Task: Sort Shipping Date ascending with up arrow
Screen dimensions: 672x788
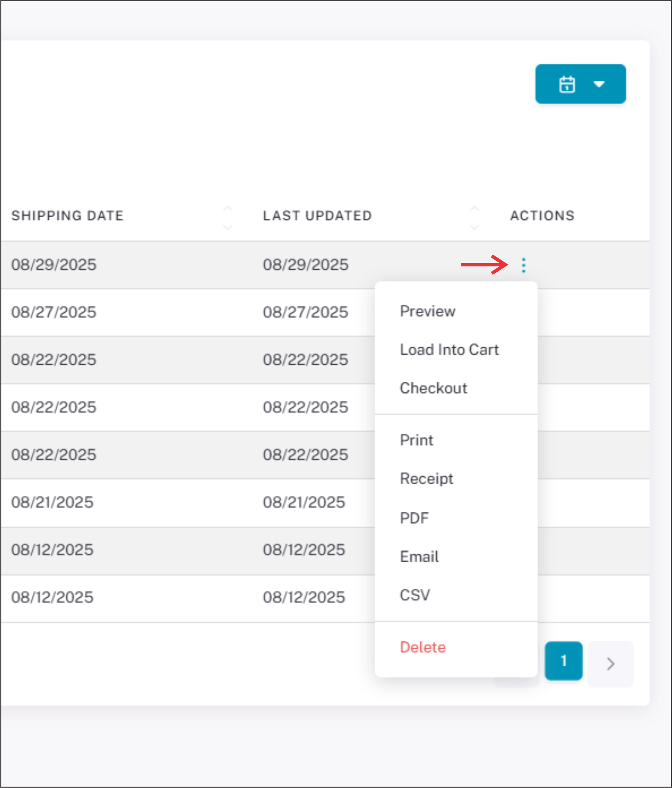Action: (x=228, y=209)
